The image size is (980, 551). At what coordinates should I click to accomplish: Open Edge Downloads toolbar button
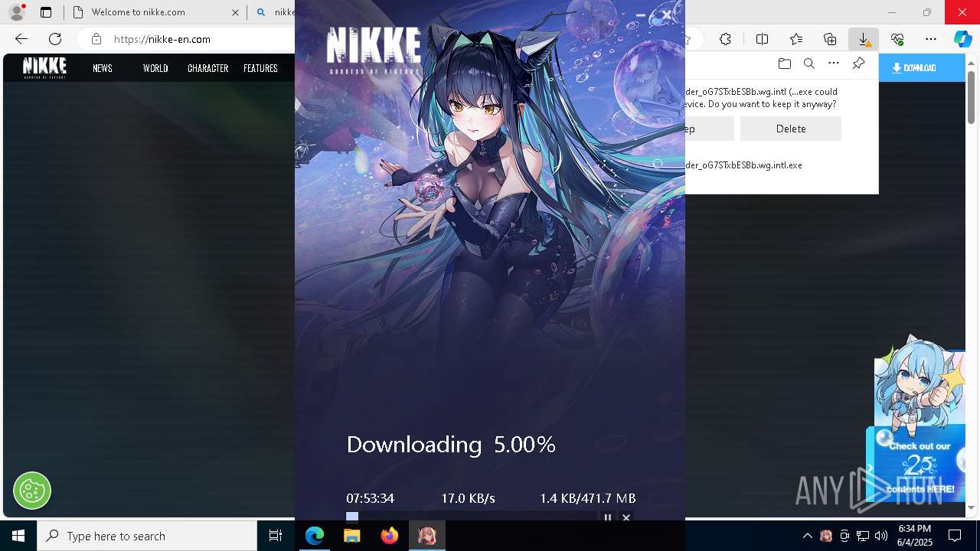click(864, 39)
